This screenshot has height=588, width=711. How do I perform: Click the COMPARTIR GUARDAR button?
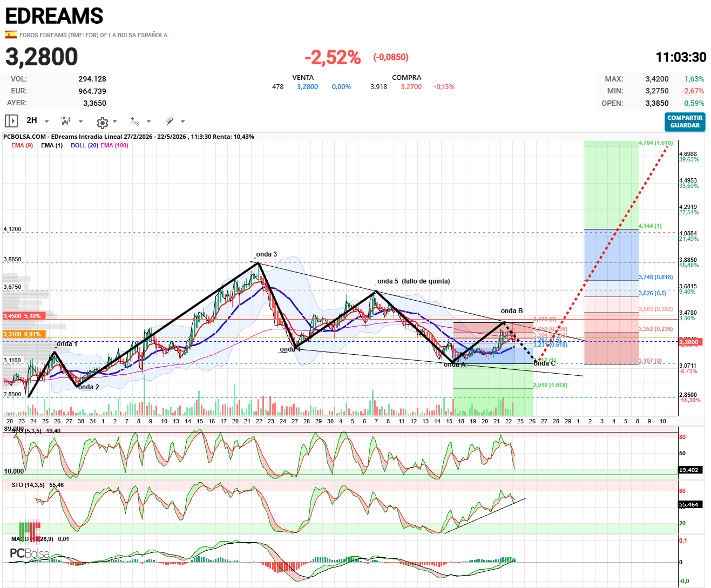tap(685, 121)
